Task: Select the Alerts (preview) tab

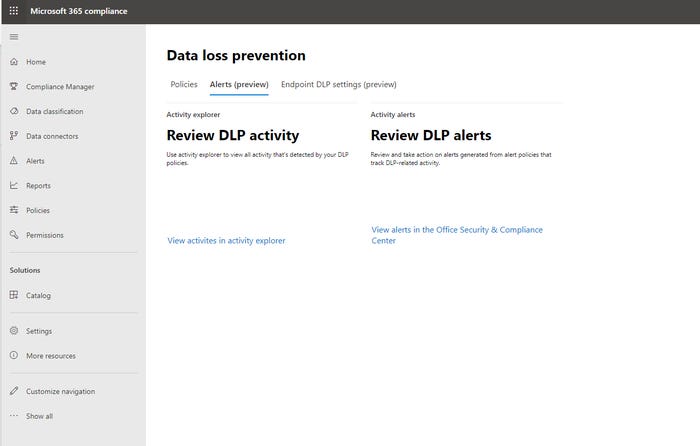Action: (239, 85)
